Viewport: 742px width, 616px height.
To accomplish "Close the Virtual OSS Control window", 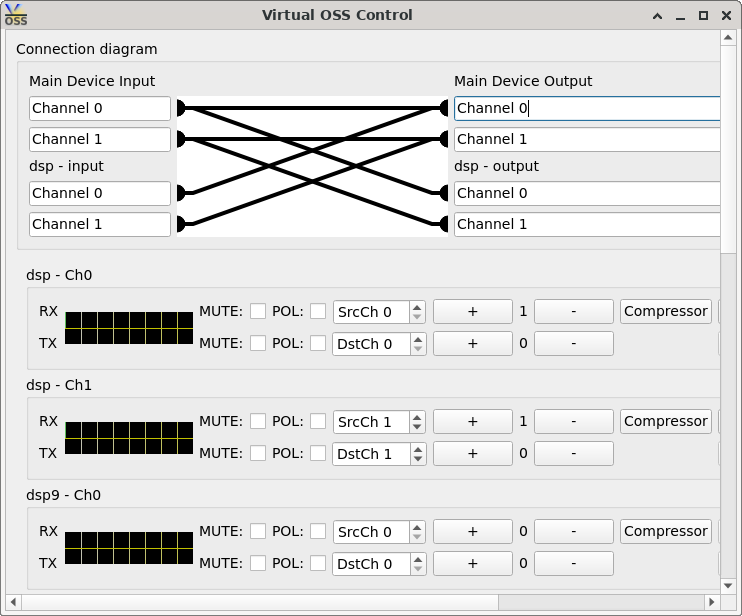I will point(726,16).
